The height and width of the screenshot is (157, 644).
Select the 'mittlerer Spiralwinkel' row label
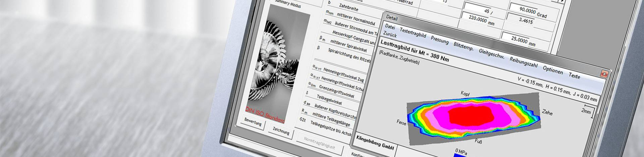pos(348,46)
